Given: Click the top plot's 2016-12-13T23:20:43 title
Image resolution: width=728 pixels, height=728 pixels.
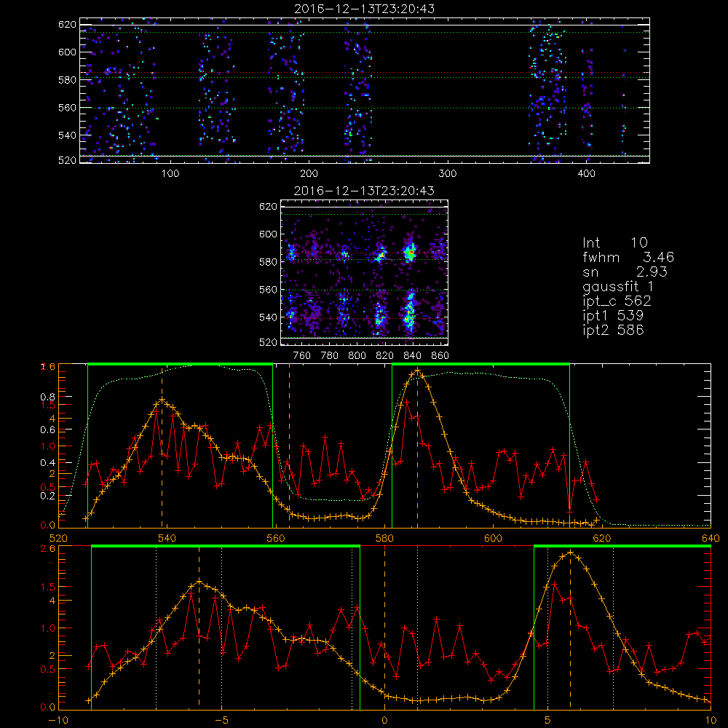Looking at the screenshot, I should pyautogui.click(x=365, y=8).
